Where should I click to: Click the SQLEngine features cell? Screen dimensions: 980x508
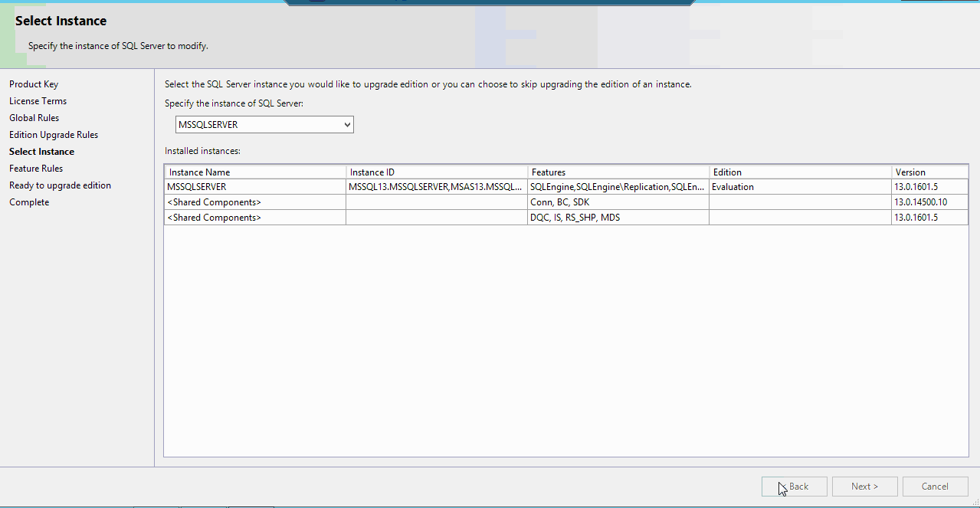click(618, 187)
